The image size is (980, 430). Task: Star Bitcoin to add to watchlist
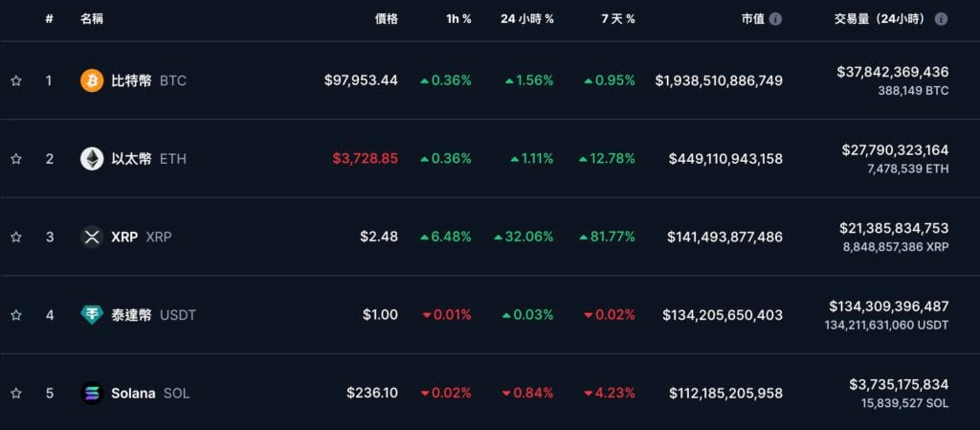pos(15,80)
